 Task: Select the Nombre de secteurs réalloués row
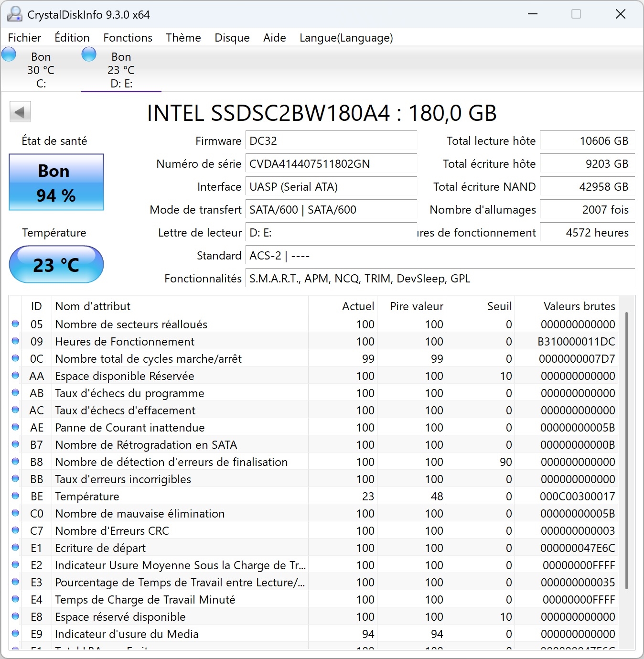(313, 324)
